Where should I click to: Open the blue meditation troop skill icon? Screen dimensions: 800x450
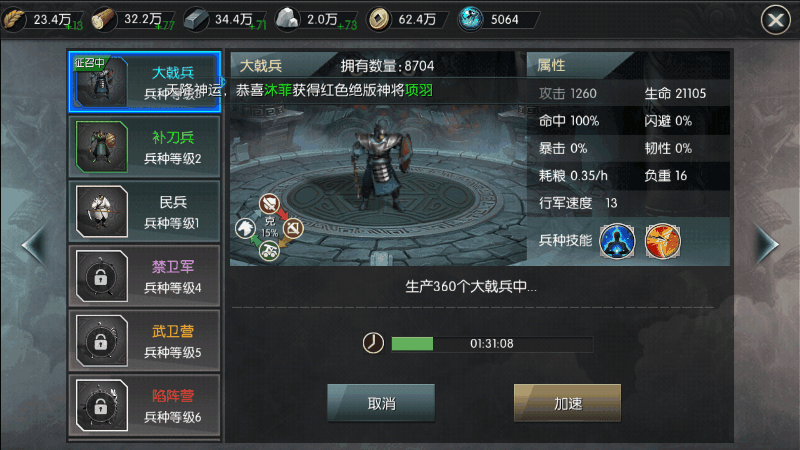click(x=617, y=241)
